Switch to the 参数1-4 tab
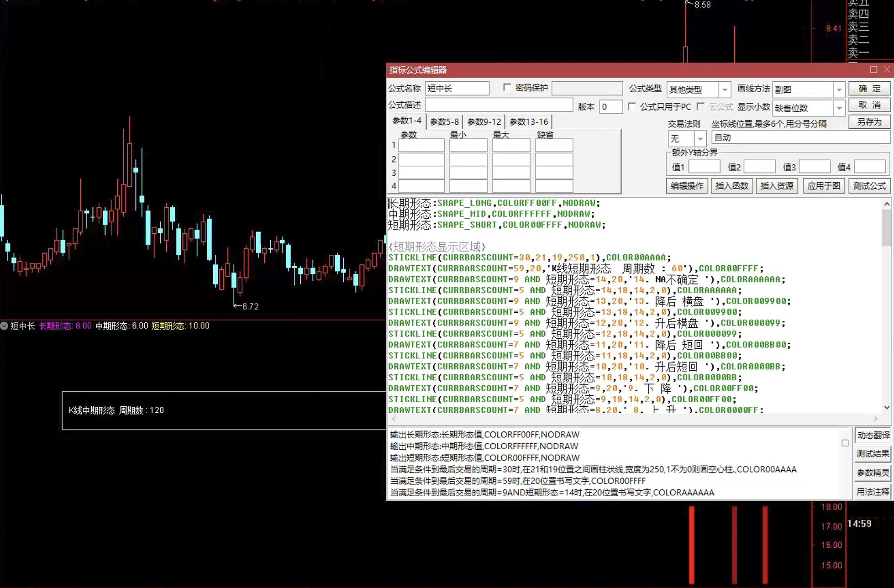This screenshot has width=894, height=588. pyautogui.click(x=407, y=121)
